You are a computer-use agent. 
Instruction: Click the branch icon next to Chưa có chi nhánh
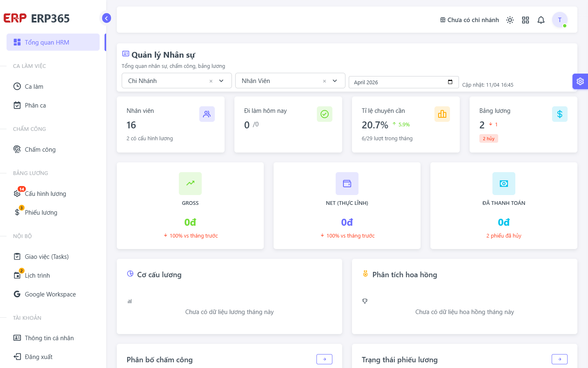click(x=443, y=20)
